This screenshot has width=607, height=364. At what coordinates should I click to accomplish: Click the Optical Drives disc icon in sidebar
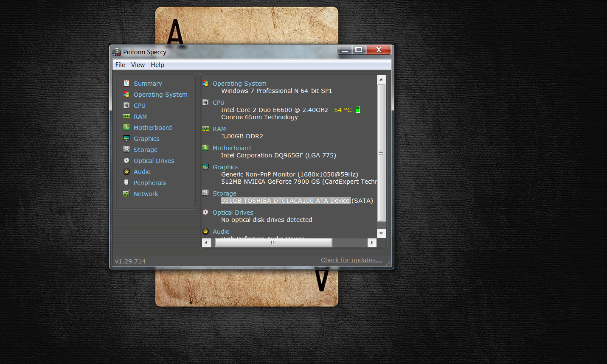point(126,160)
